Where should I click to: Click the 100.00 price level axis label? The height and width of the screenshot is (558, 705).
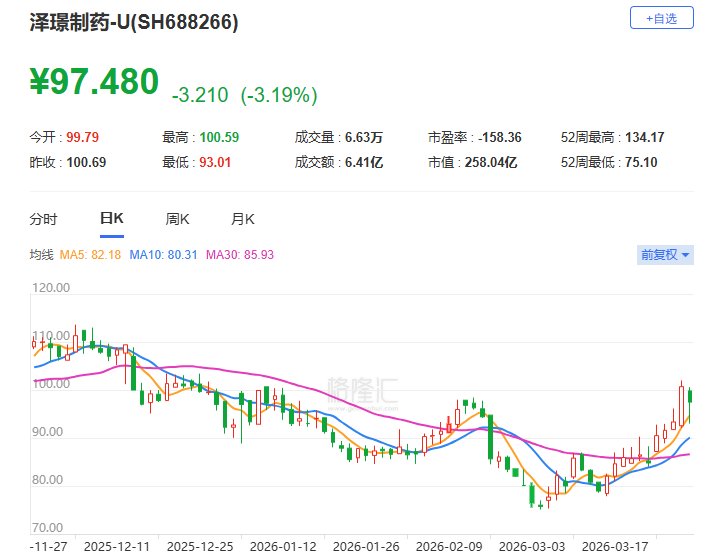[x=50, y=384]
